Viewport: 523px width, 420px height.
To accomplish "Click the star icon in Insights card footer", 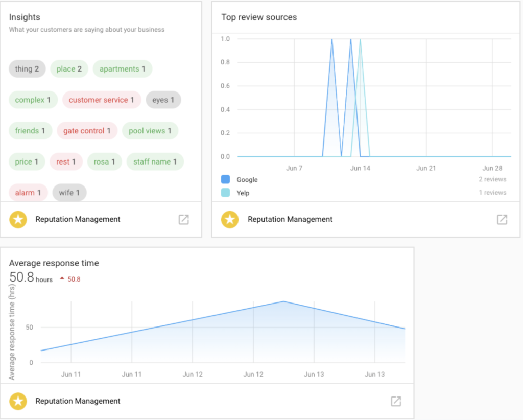I will (18, 220).
